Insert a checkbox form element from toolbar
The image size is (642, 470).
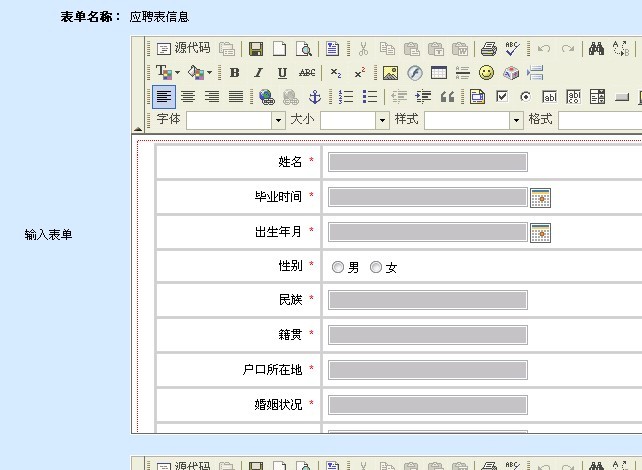[x=502, y=97]
